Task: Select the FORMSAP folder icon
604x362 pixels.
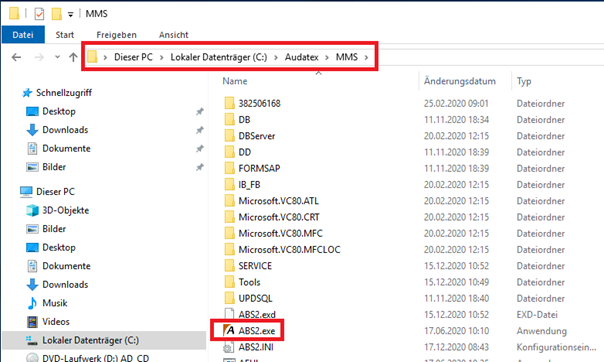Action: [x=229, y=168]
